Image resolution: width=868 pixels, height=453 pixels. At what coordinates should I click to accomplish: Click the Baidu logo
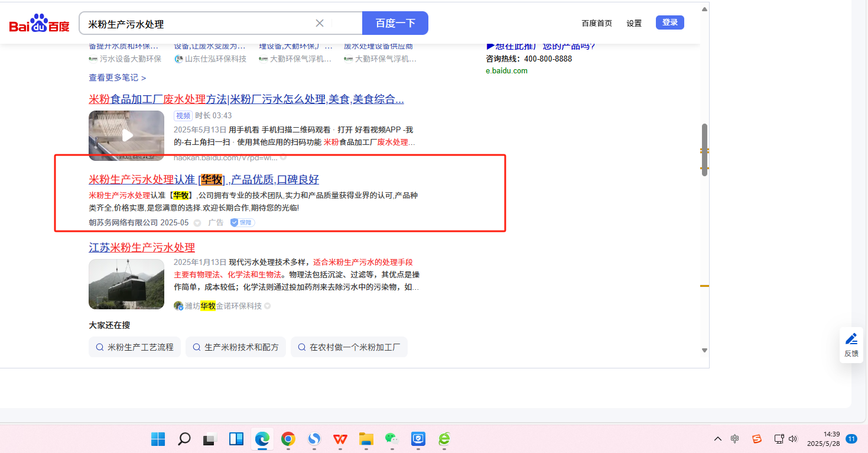(x=39, y=24)
